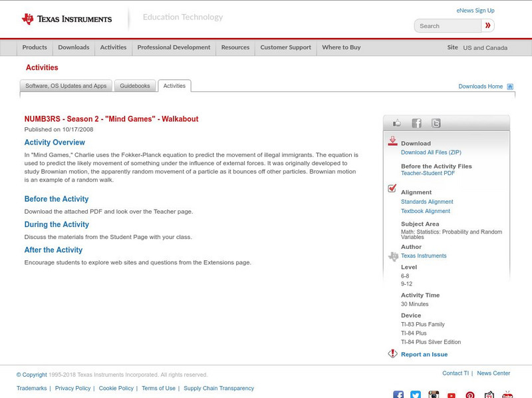Image resolution: width=532 pixels, height=398 pixels.
Task: Click the Before the Activity heading
Action: 57,199
